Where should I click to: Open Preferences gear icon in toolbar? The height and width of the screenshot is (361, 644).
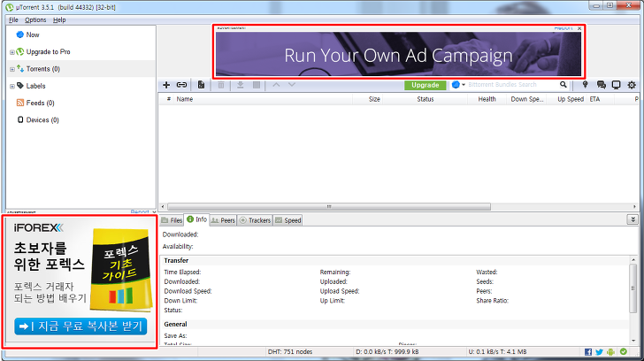pos(632,85)
